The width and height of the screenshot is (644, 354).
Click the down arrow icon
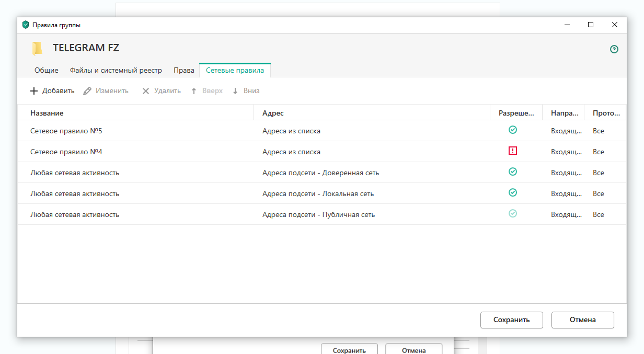coord(235,91)
